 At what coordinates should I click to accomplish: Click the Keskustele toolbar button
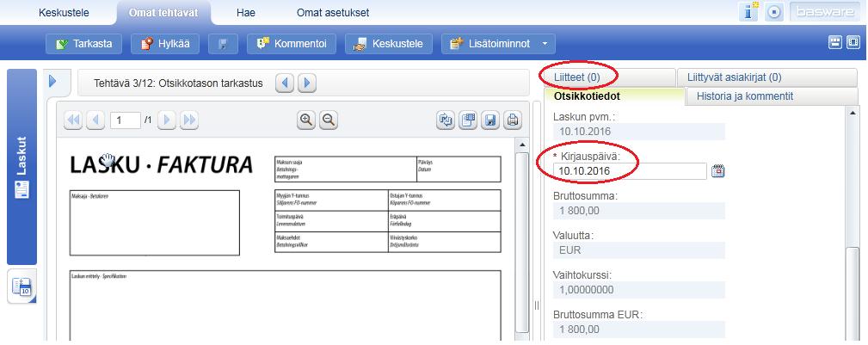389,44
